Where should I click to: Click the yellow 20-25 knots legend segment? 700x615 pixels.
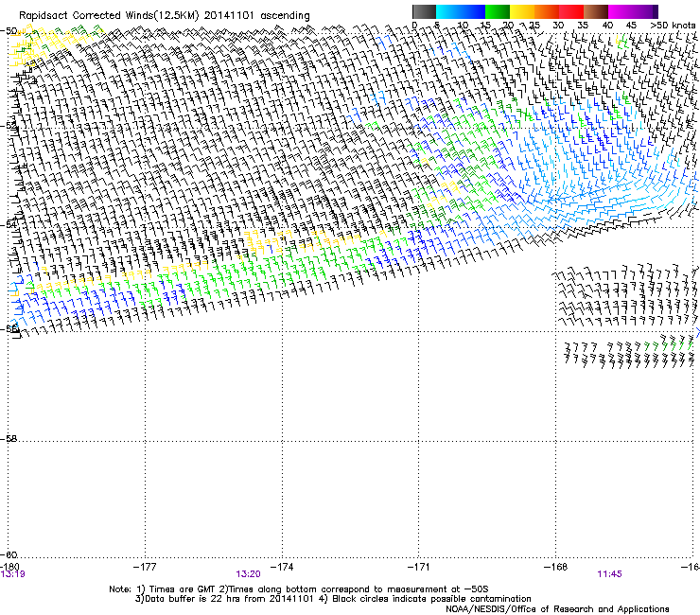point(522,11)
